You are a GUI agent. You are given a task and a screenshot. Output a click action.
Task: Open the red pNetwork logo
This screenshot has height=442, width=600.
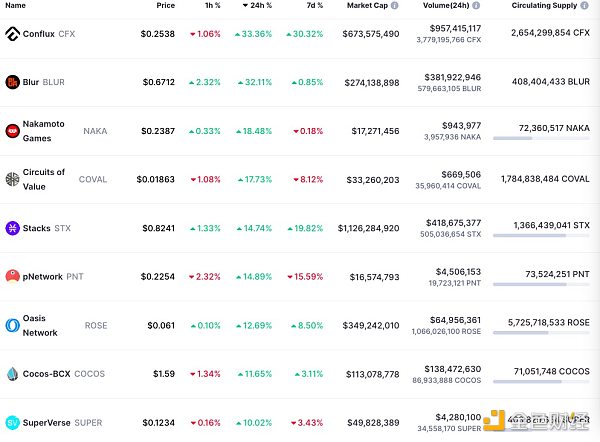tap(13, 276)
